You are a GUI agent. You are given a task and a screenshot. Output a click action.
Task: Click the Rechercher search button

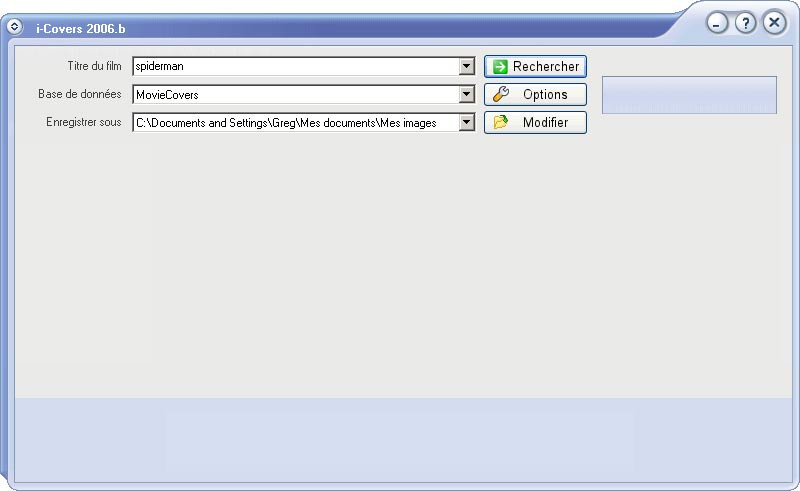(x=535, y=66)
